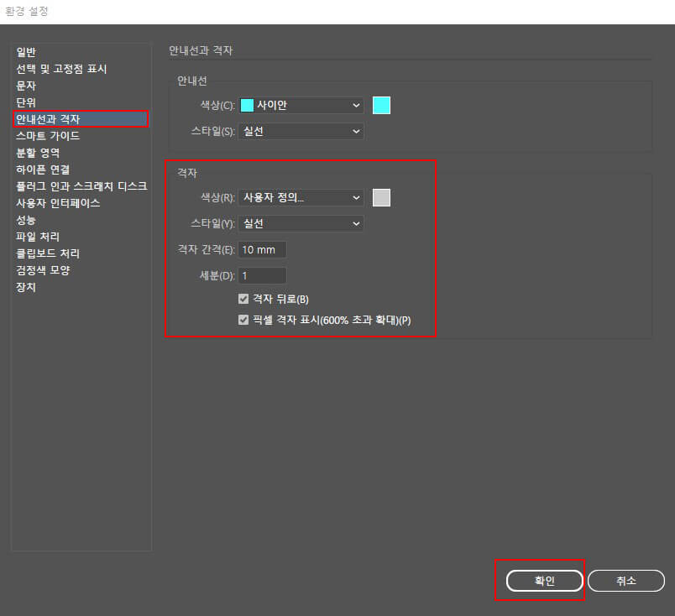Go to 문자 preferences category
The width and height of the screenshot is (675, 616).
click(26, 86)
